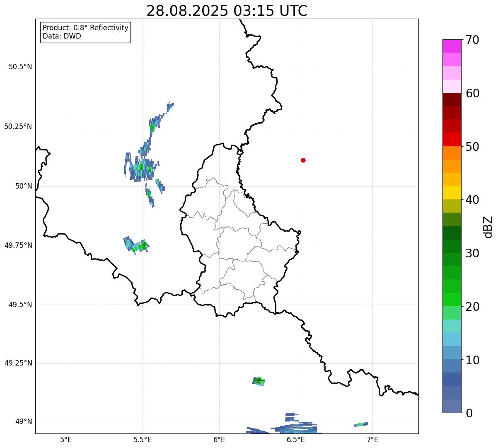Click the 5.5°E longitude label

(x=143, y=439)
